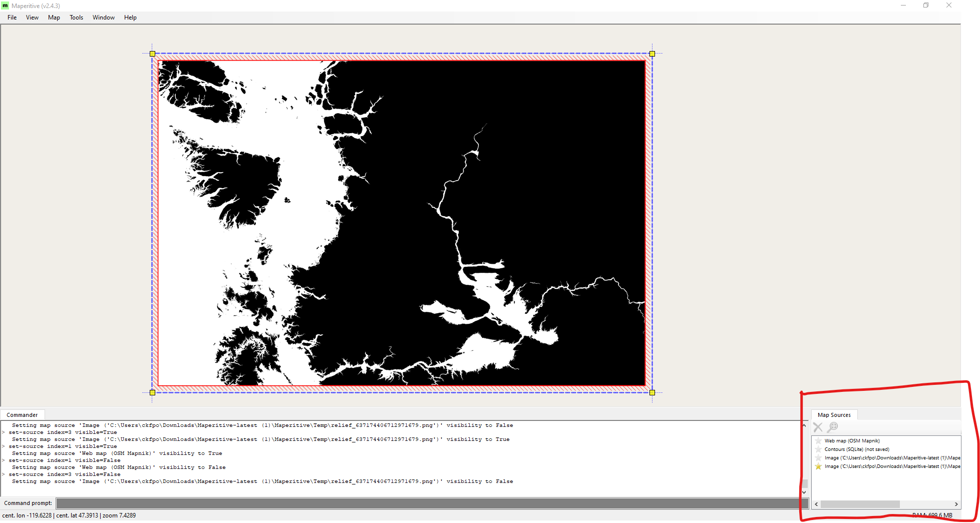Click the scroll-up arrow beside Commander output
The height and width of the screenshot is (523, 980).
[x=804, y=425]
